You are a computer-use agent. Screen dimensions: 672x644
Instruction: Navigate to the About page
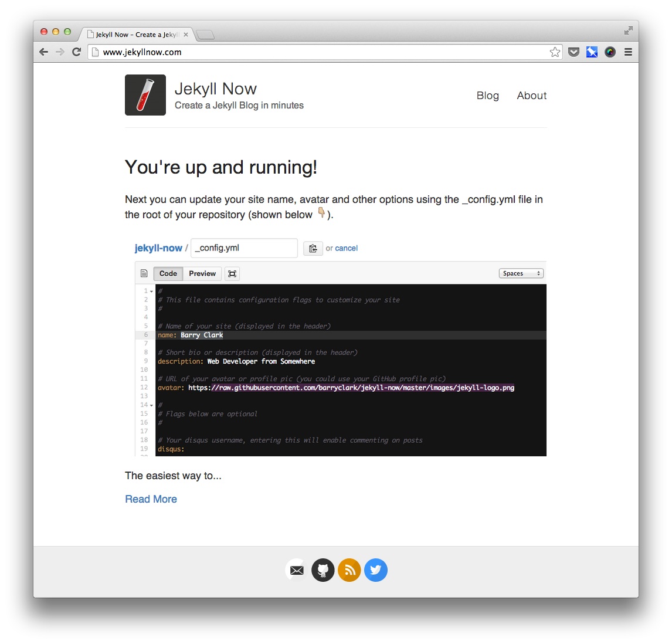click(531, 95)
